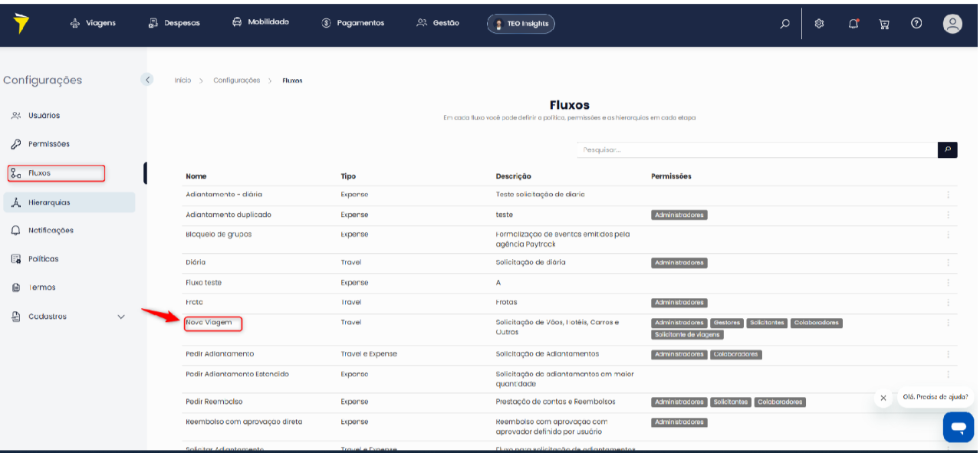Image resolution: width=980 pixels, height=453 pixels.
Task: Click the Colaboradores tag in Pedir Adiantamento row
Action: (736, 354)
